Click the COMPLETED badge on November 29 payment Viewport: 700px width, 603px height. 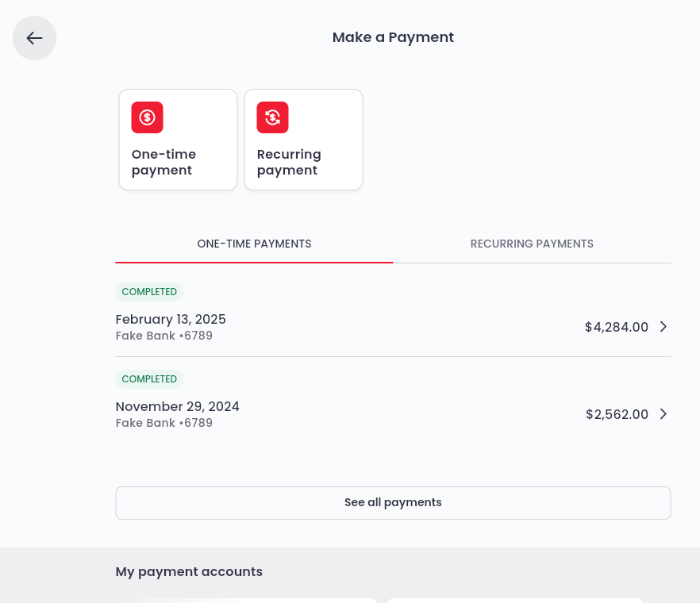point(149,379)
